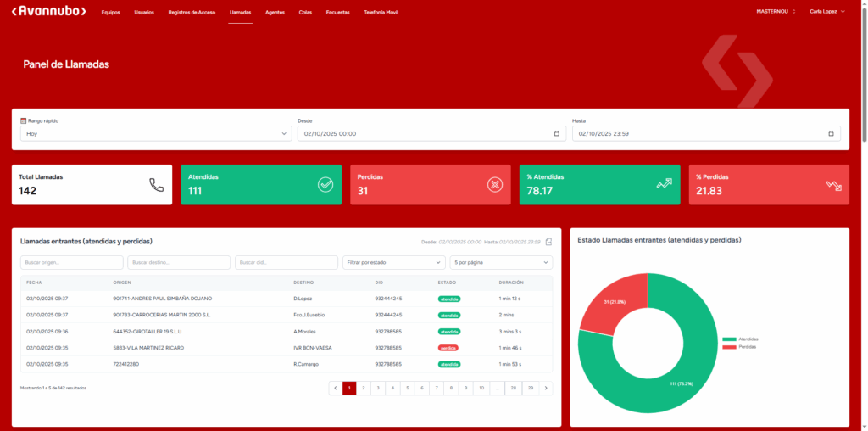The width and height of the screenshot is (868, 431).
Task: Click the next page arrow in pagination
Action: [546, 388]
